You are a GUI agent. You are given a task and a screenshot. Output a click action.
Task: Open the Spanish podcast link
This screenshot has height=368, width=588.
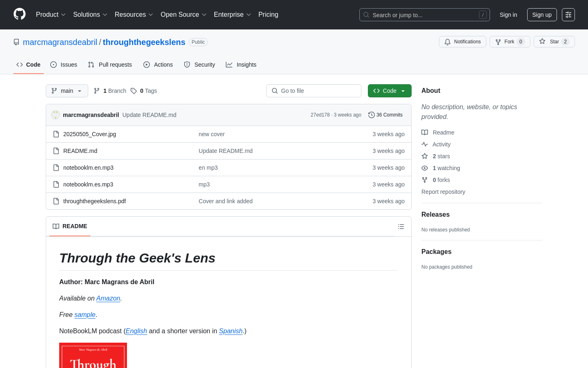point(231,331)
